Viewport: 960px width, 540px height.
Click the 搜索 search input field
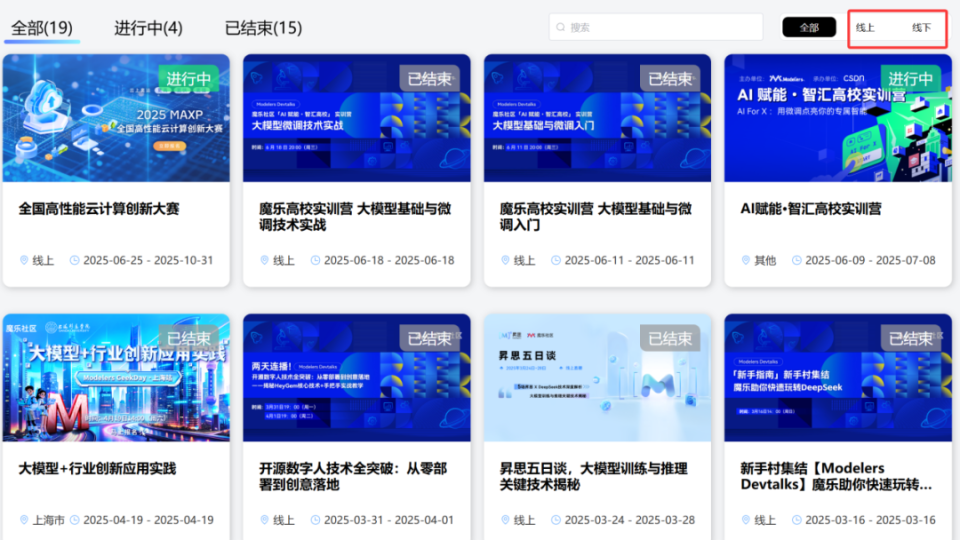656,27
